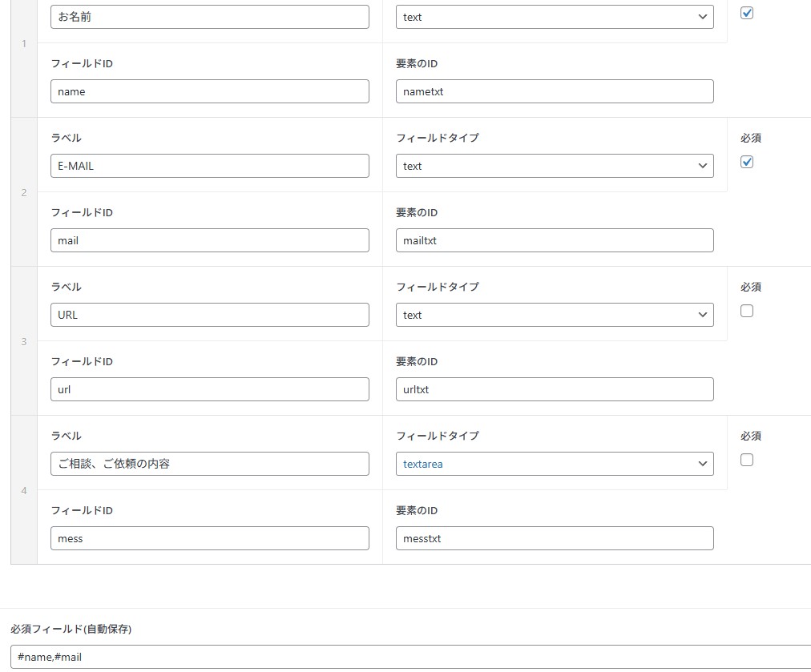Focus the element ID field containing messtxt
This screenshot has width=811, height=672.
tap(555, 538)
